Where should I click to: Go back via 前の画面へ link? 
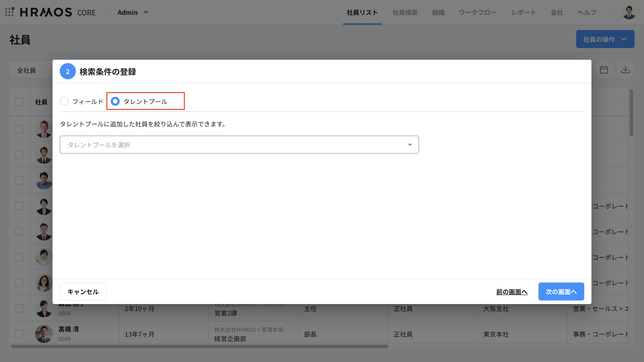[x=512, y=292]
